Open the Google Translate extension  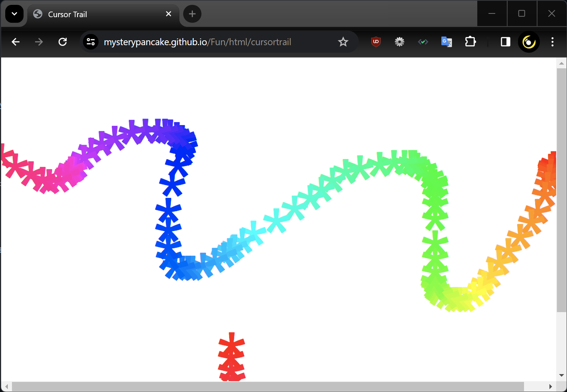[x=447, y=42]
